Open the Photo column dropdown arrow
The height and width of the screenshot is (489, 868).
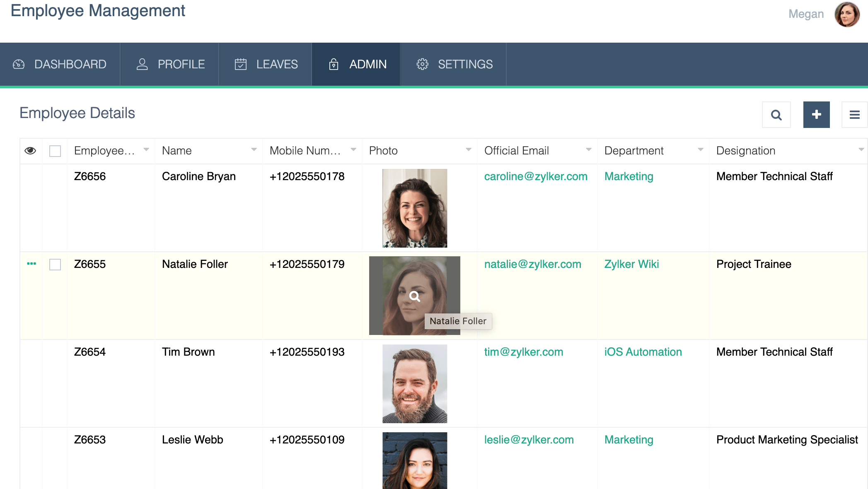point(468,150)
